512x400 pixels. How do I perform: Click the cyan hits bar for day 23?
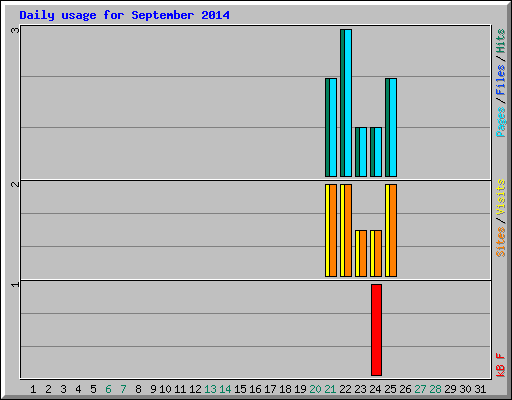[x=363, y=152]
